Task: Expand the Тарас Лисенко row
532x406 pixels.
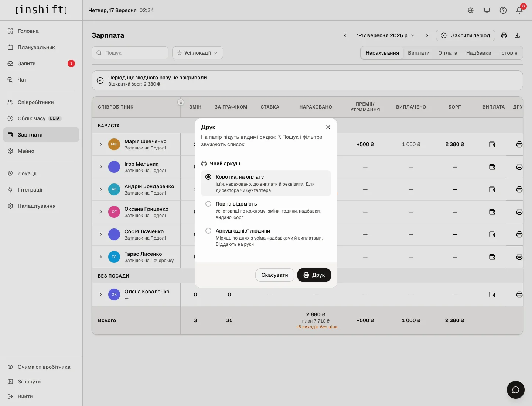Action: [x=101, y=257]
